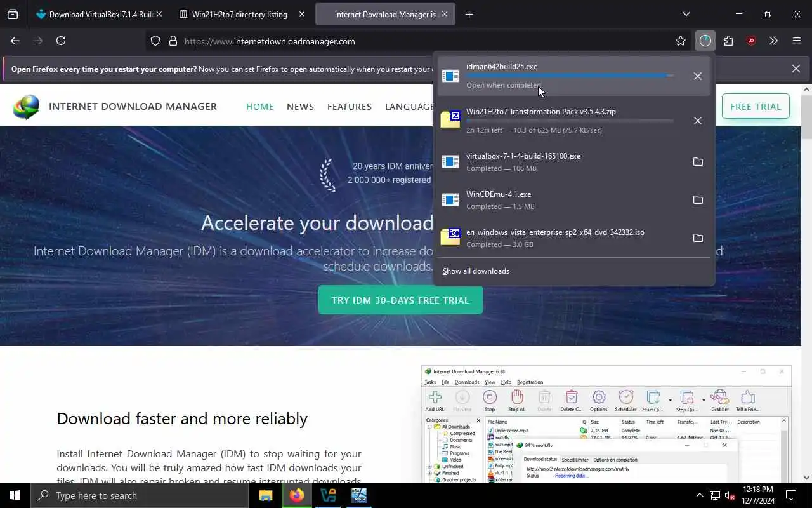
Task: Open the Action Center notifications icon
Action: [x=791, y=495]
